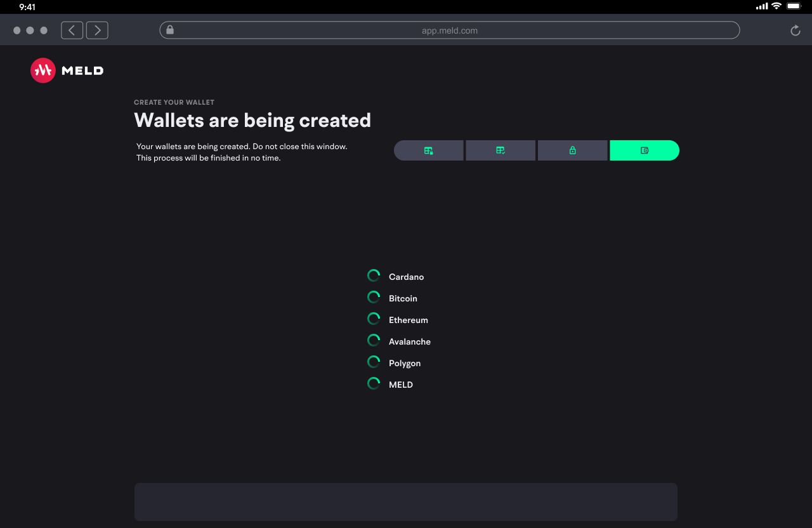Click the Wi-Fi icon in status bar
Image resolution: width=812 pixels, height=528 pixels.
point(776,6)
